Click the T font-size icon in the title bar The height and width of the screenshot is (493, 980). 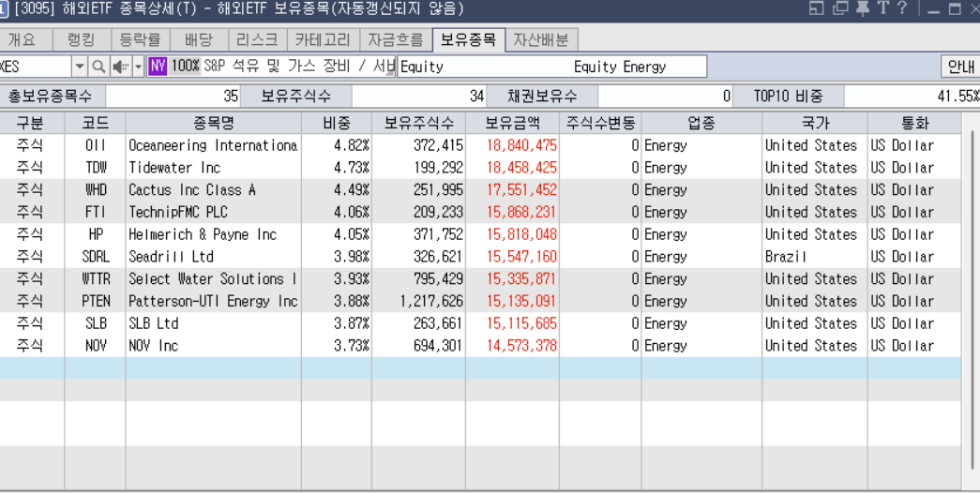click(882, 8)
